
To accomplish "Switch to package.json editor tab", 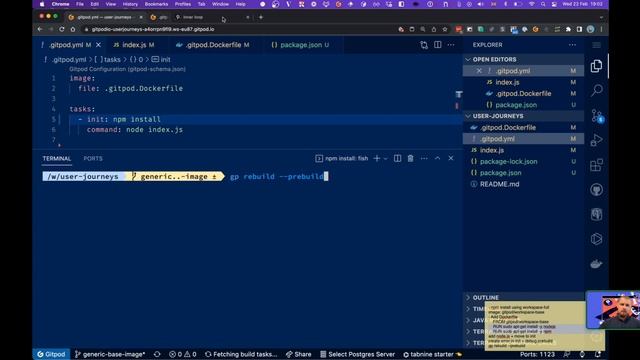I will pos(301,45).
